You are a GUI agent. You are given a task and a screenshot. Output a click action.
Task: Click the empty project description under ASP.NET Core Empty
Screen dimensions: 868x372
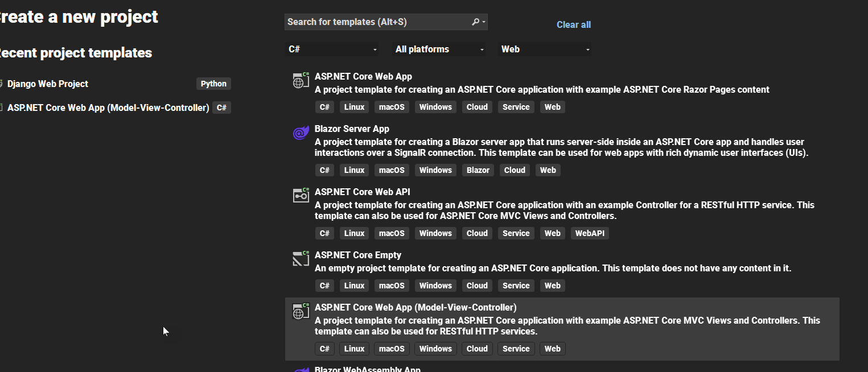(x=553, y=268)
